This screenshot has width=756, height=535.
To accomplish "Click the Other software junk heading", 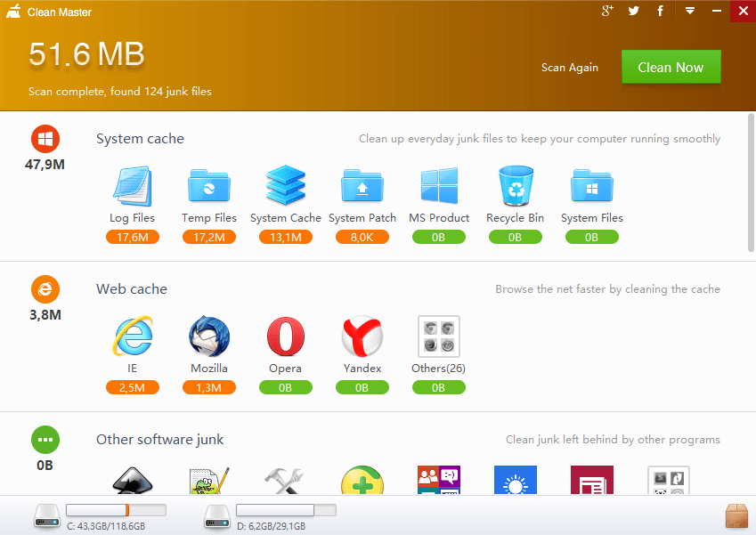I will [160, 440].
